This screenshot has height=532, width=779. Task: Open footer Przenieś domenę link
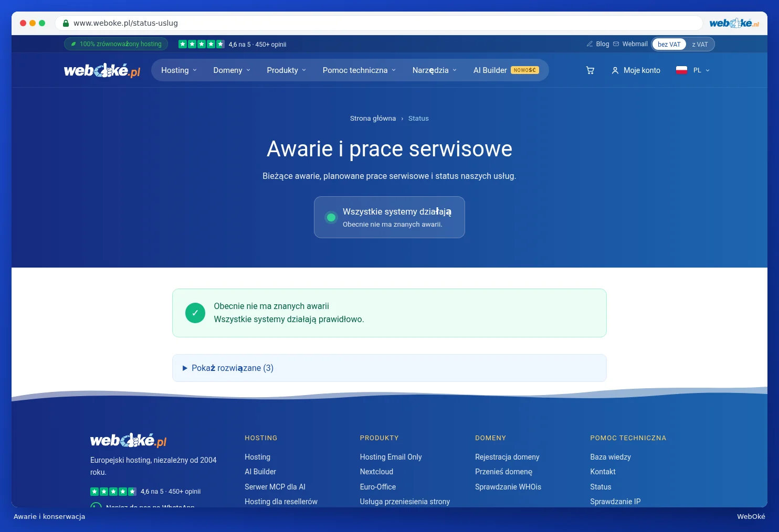[x=503, y=472]
